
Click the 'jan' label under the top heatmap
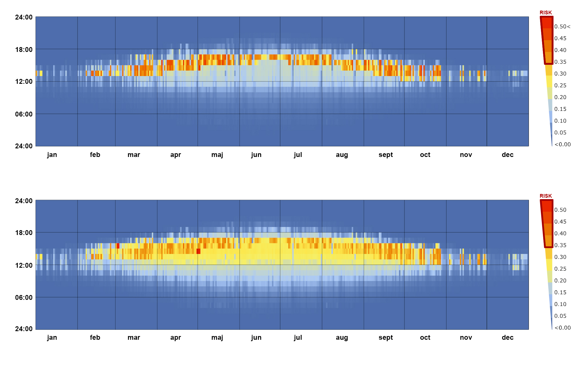pos(52,155)
